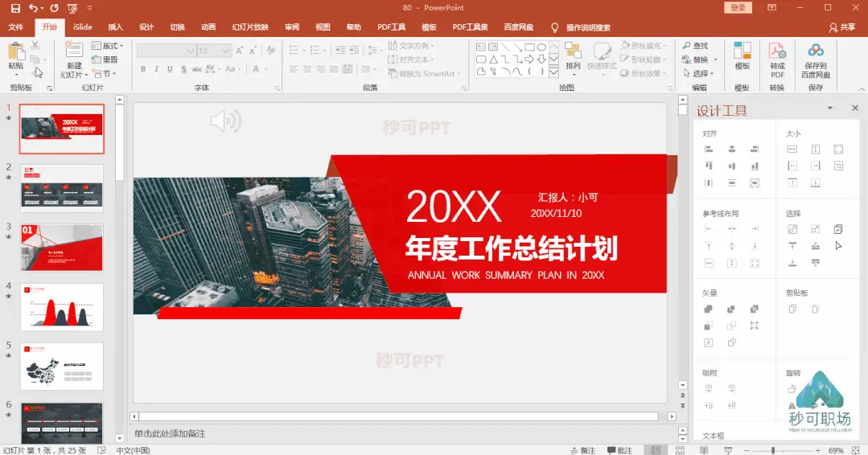
Task: Click the Undo arrow icon
Action: pos(33,8)
